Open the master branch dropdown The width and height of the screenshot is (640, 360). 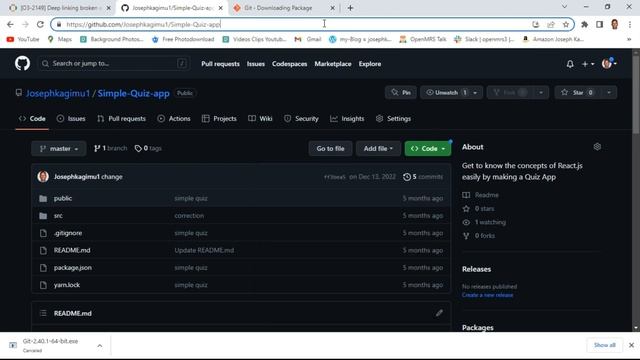pyautogui.click(x=59, y=149)
